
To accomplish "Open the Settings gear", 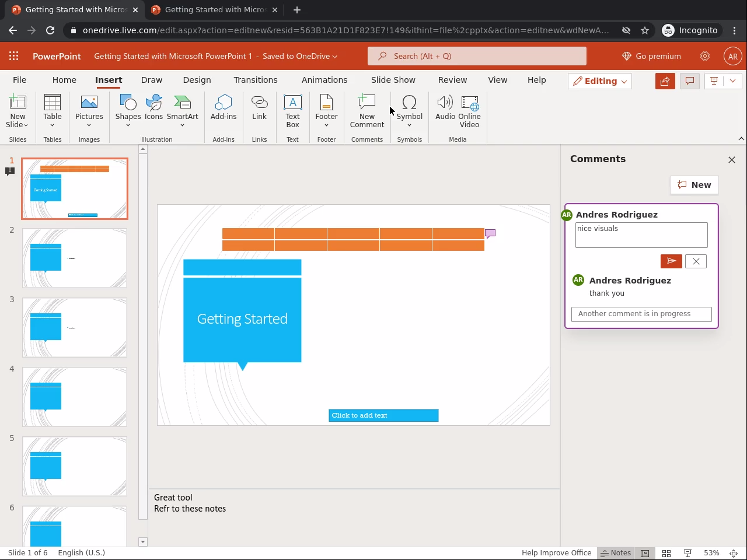I will click(705, 56).
